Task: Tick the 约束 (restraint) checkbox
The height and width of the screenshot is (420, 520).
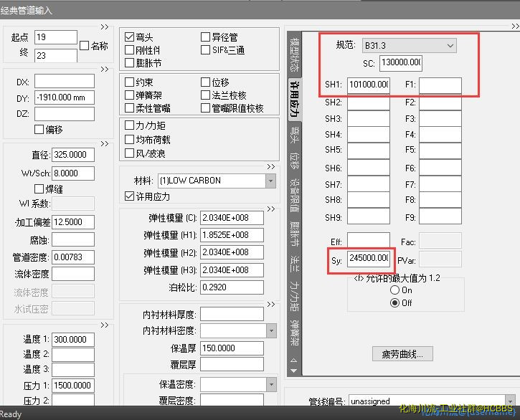Action: 130,82
